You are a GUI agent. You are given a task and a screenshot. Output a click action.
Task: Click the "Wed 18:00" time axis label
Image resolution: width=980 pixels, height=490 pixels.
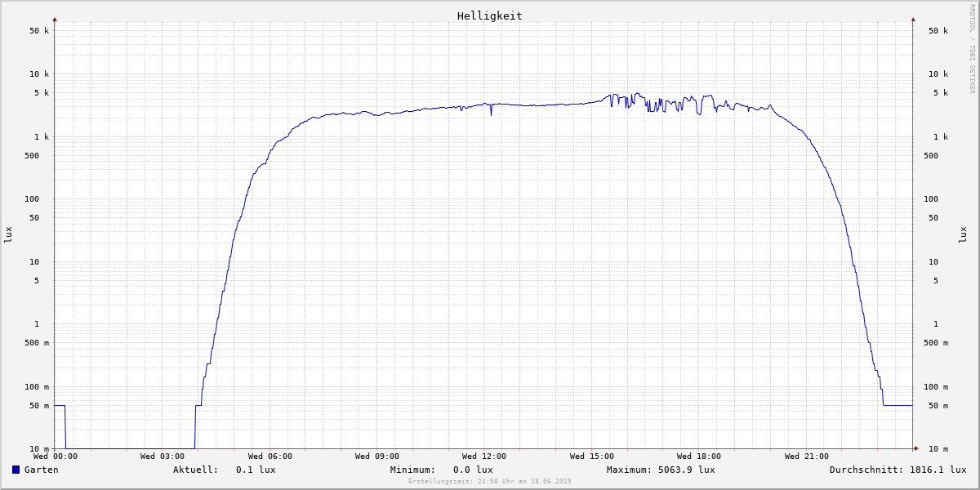[x=699, y=457]
